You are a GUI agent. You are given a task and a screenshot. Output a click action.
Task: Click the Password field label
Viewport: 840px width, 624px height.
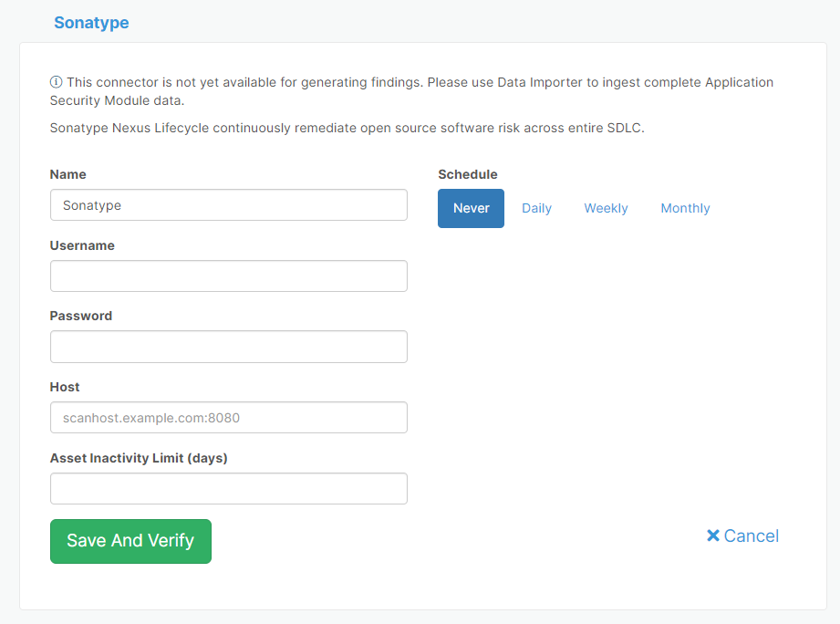click(x=81, y=316)
